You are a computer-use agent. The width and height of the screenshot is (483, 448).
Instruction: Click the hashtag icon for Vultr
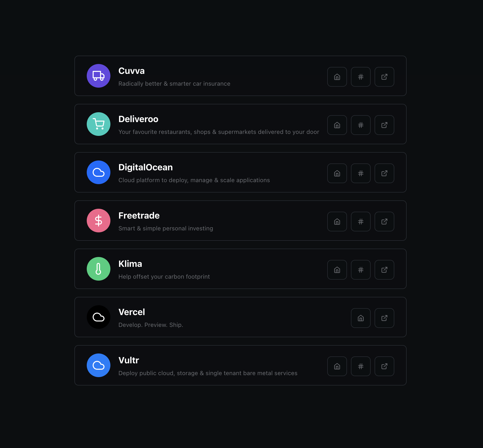361,366
